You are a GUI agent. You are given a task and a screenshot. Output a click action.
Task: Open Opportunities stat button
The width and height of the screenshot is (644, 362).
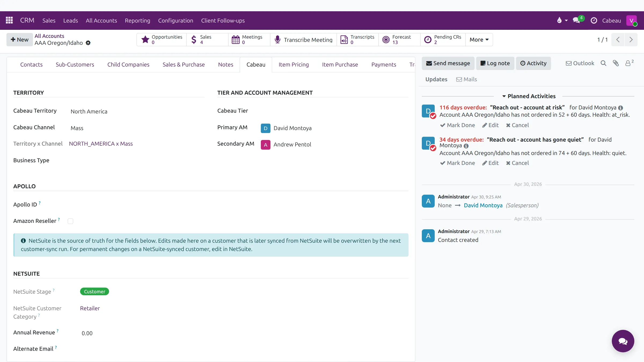162,40
